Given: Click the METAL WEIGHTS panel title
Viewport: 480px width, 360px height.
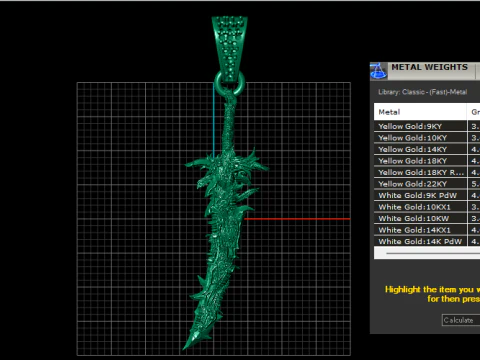Looking at the screenshot, I should [429, 67].
